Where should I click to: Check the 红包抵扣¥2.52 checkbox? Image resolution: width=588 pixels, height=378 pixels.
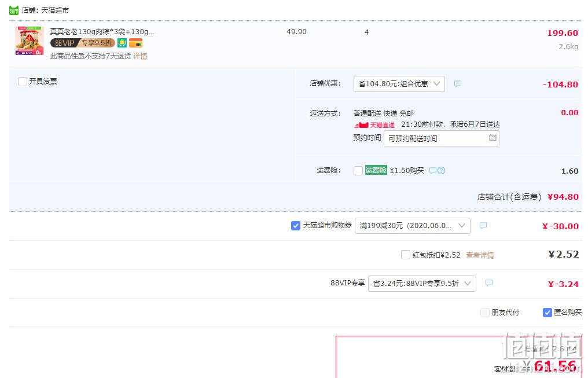point(405,255)
